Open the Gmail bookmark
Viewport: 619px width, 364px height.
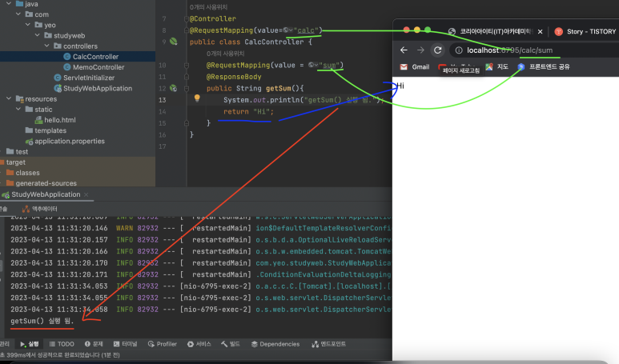pyautogui.click(x=415, y=67)
